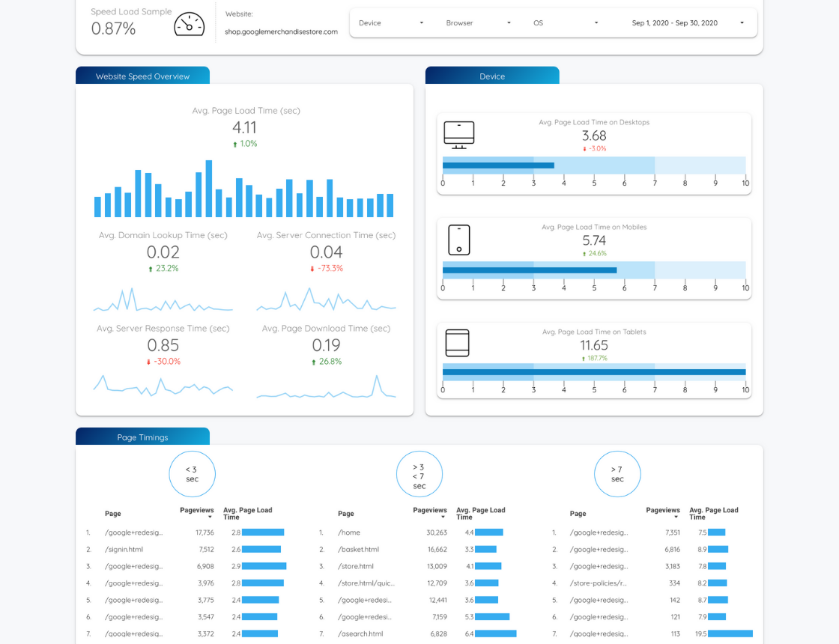Select the Website Speed Overview tab header

pyautogui.click(x=142, y=76)
